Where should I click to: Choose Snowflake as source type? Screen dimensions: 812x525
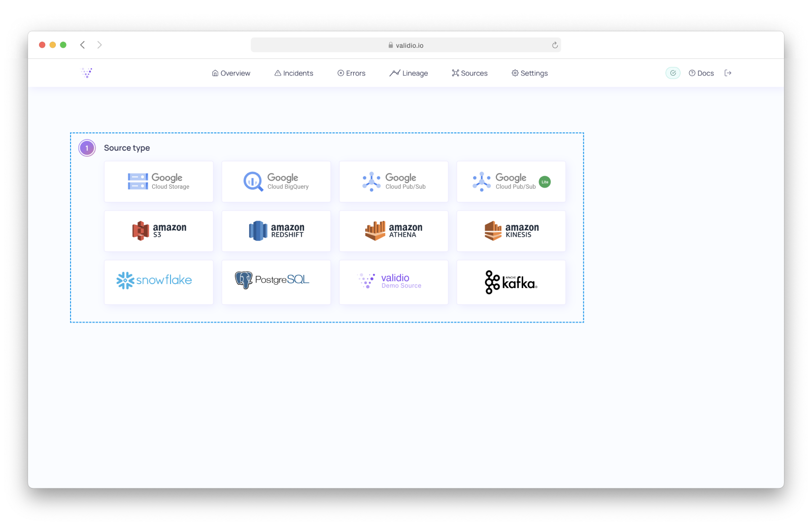159,283
